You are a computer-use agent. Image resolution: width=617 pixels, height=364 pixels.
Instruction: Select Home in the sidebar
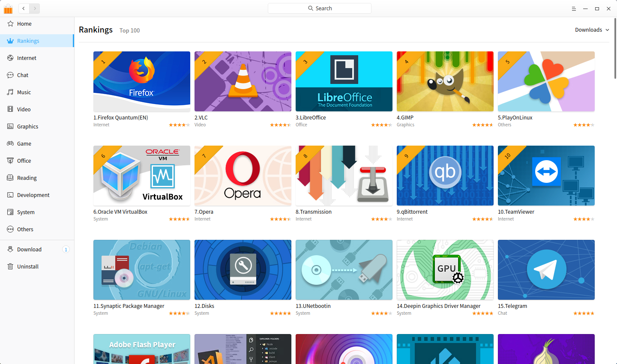(x=37, y=24)
